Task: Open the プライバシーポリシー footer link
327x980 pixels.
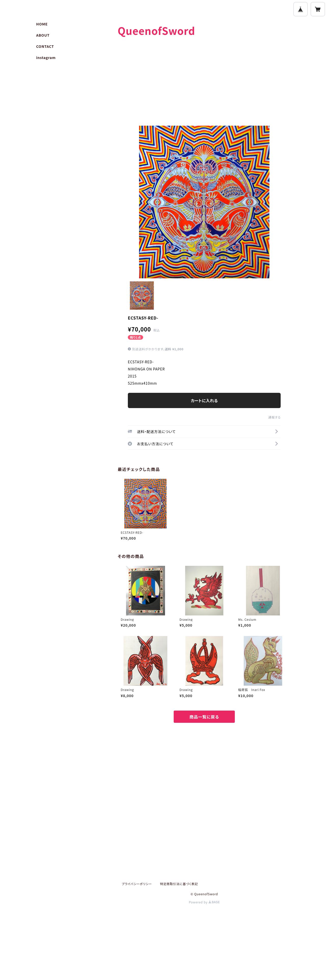Action: 137,884
